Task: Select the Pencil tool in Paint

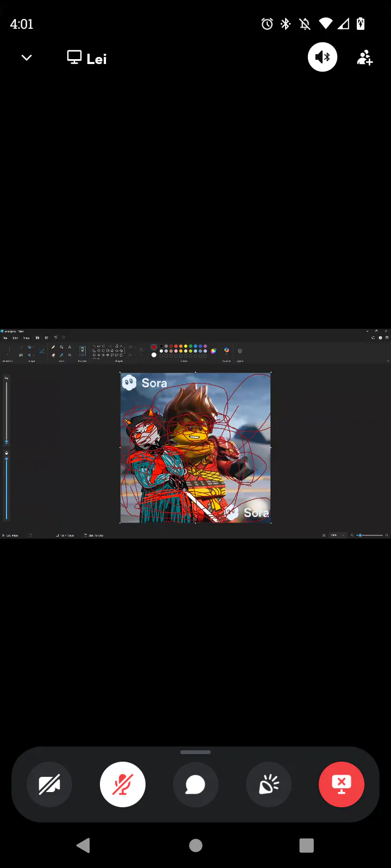Action: click(53, 347)
